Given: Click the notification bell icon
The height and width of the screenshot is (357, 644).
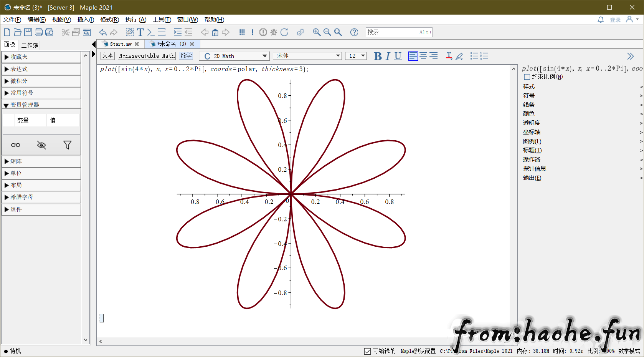Looking at the screenshot, I should click(601, 19).
